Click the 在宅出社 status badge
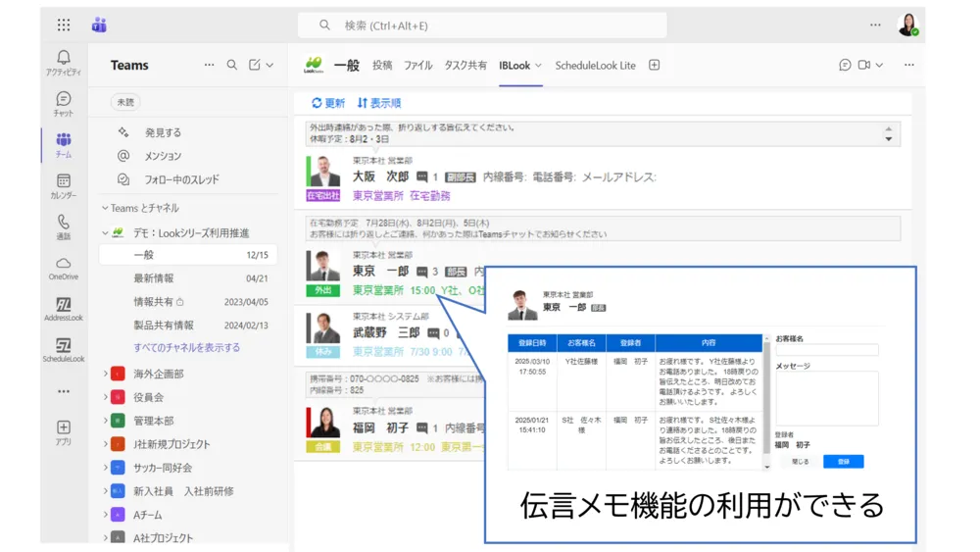The image size is (980, 552). click(x=323, y=196)
